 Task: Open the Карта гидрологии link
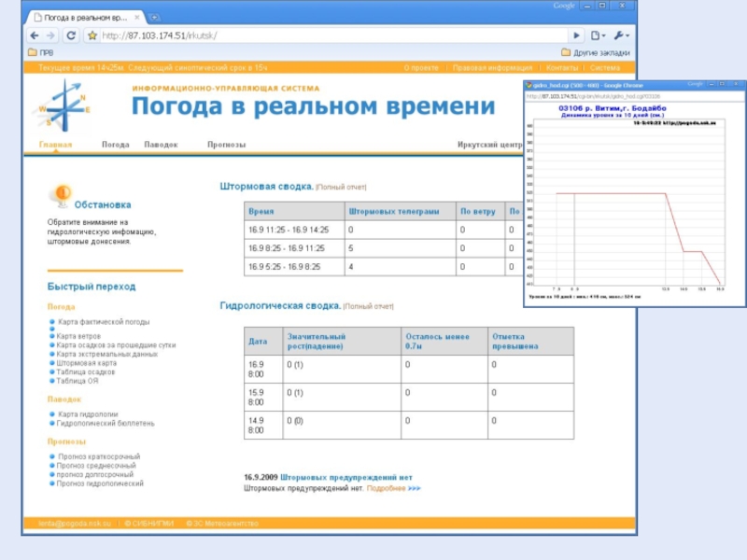coord(88,414)
